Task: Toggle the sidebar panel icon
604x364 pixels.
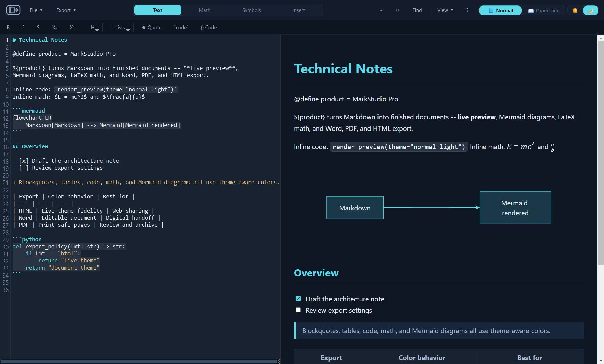Action: [x=13, y=10]
